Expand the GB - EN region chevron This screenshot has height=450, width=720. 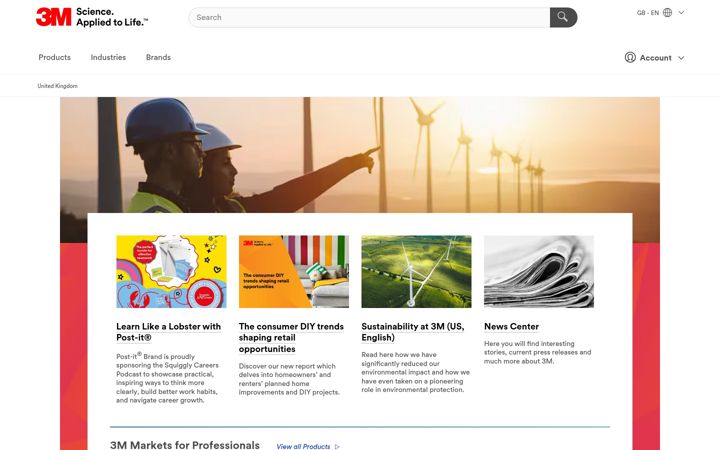(x=681, y=13)
